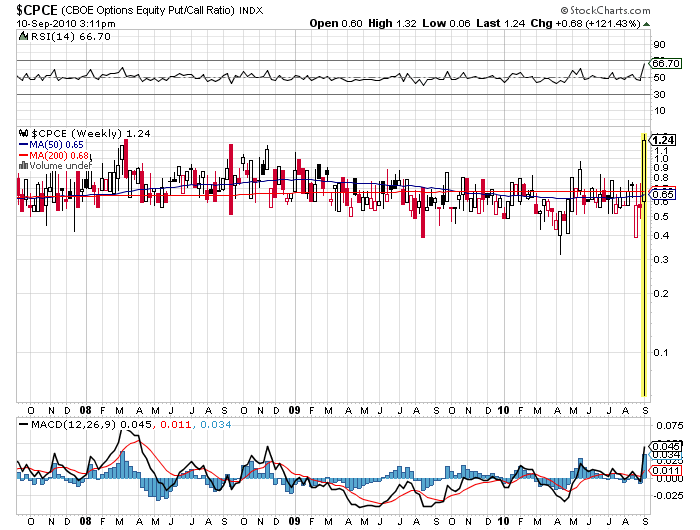Click the candlestick icon before $CPCE (Weekly)
This screenshot has width=700, height=530.
(23, 133)
